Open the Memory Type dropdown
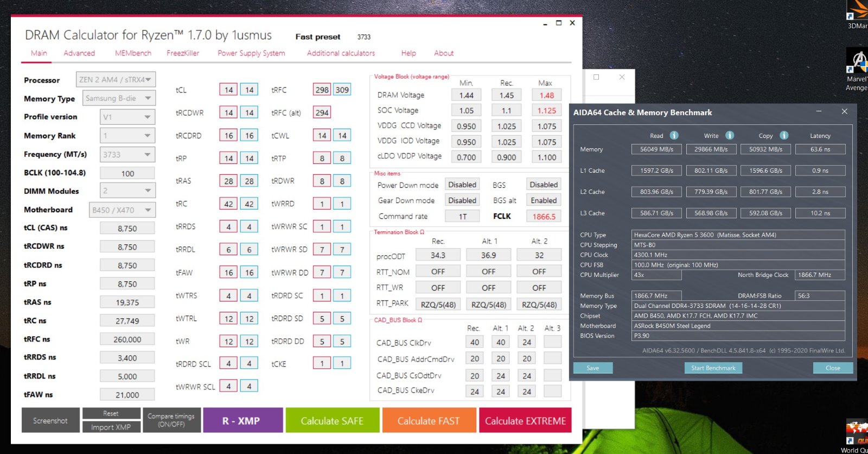Viewport: 868px width, 454px height. point(119,98)
